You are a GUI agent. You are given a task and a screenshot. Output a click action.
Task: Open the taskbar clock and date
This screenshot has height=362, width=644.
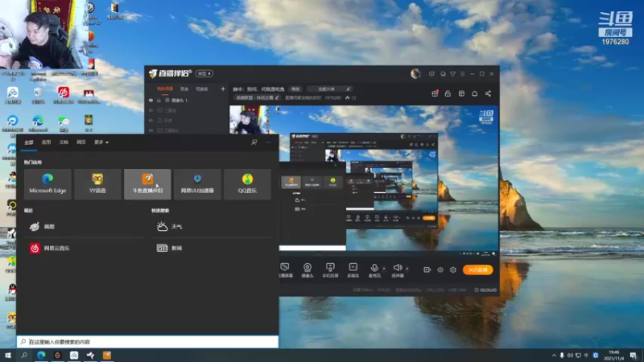614,356
